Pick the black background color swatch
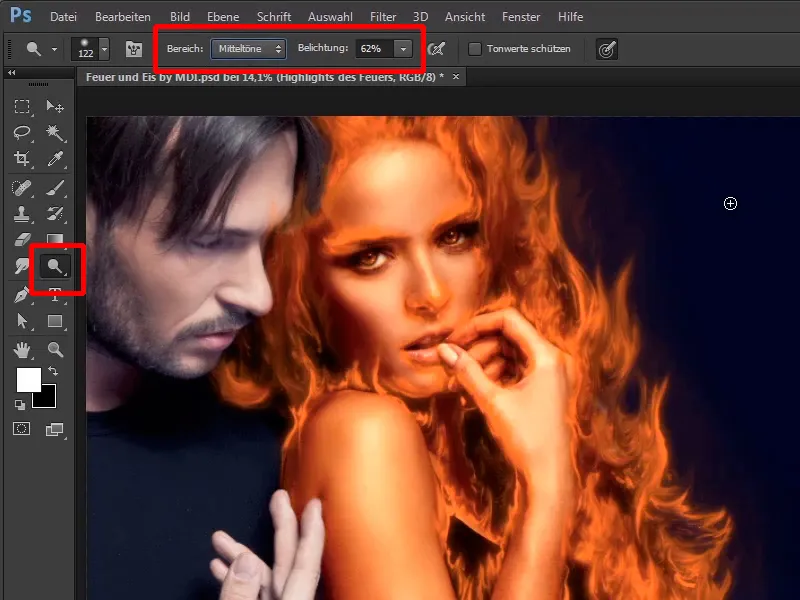The height and width of the screenshot is (600, 800). click(x=46, y=397)
